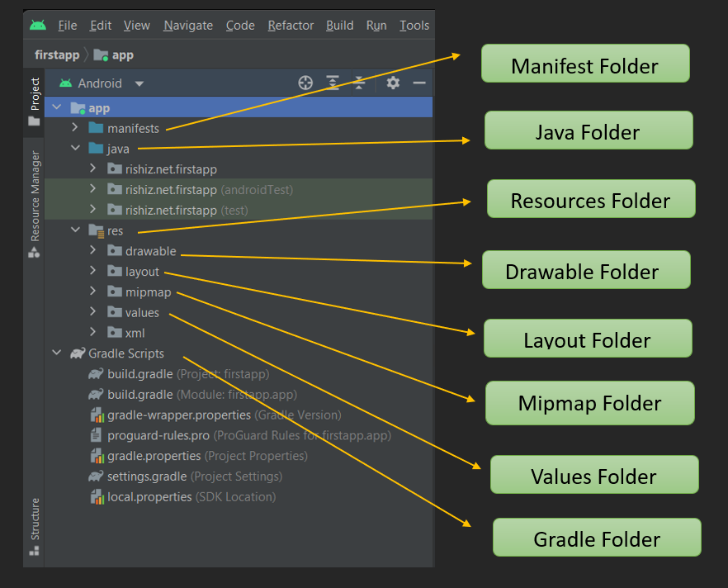Screen dimensions: 728x588
Task: Click the Android Studio robot logo top-left
Action: 36,25
